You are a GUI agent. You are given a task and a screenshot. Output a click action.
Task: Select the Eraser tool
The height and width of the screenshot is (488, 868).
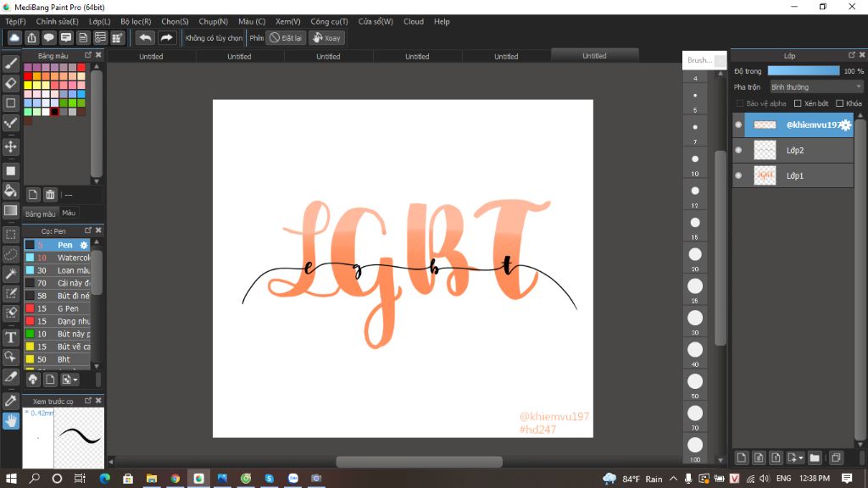point(10,84)
